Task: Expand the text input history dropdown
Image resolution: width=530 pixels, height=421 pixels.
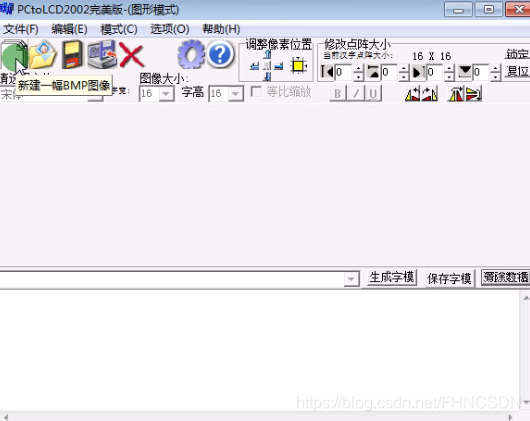Action: pos(352,279)
